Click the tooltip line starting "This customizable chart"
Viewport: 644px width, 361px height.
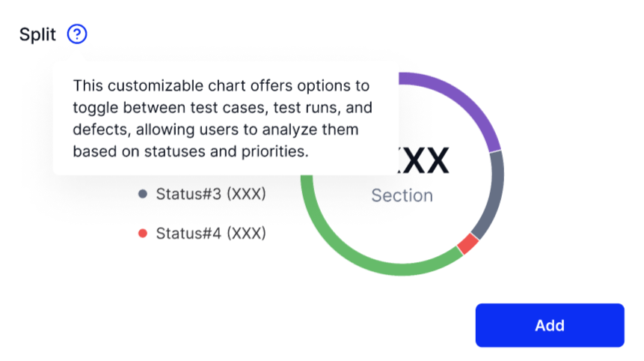click(221, 86)
